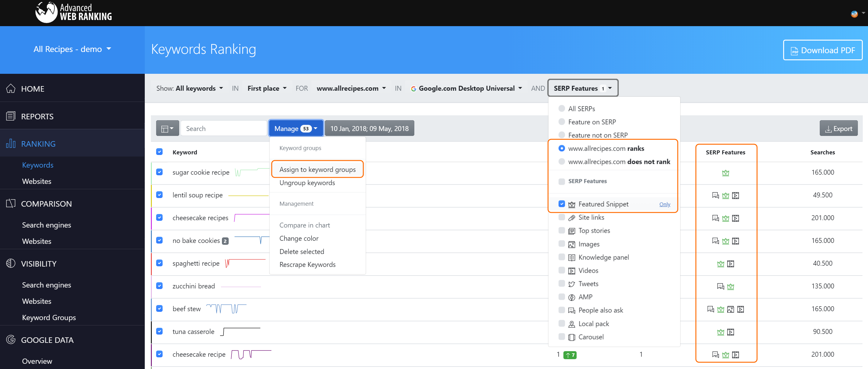Choose Compare in chart menu entry
The image size is (868, 369).
coord(304,225)
